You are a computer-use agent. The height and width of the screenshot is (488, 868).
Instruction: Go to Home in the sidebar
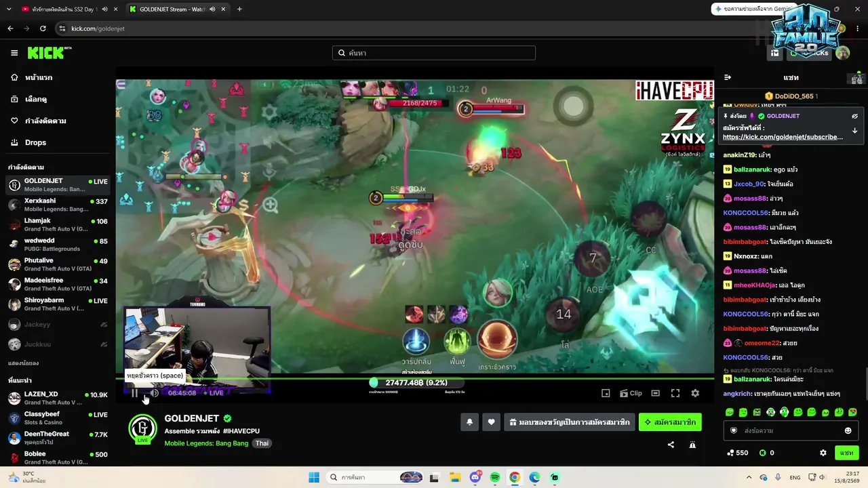(x=56, y=77)
